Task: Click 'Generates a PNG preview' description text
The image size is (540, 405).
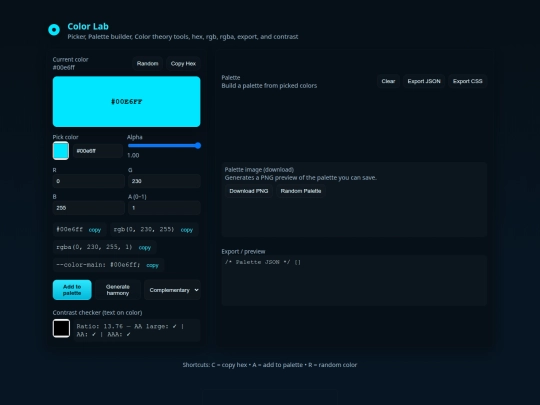Action: pos(301,178)
